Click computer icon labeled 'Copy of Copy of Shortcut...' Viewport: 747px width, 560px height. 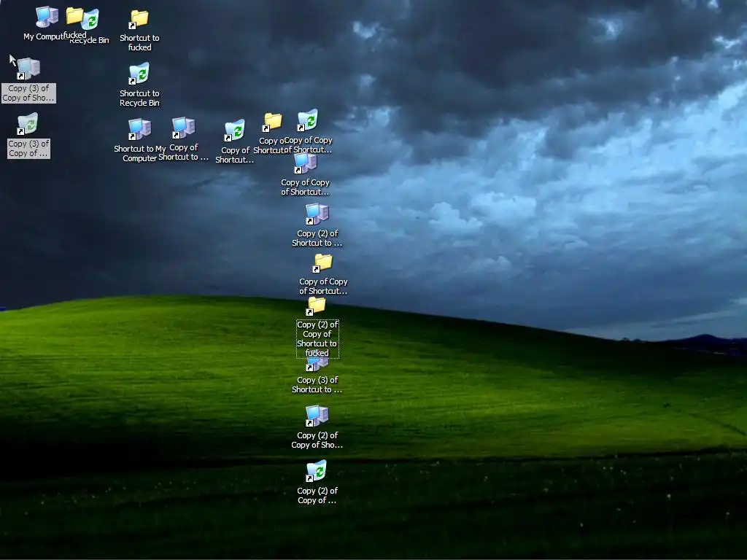tap(306, 163)
